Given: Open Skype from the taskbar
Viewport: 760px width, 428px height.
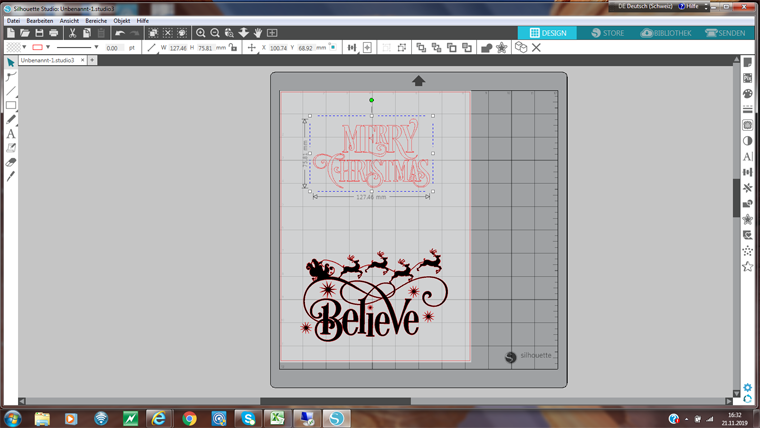Looking at the screenshot, I should [x=248, y=418].
